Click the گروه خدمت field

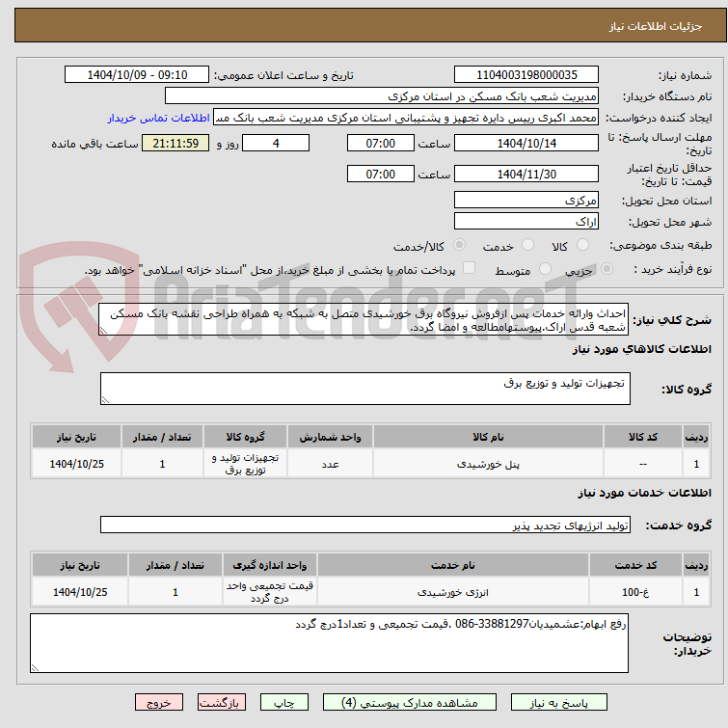(364, 526)
